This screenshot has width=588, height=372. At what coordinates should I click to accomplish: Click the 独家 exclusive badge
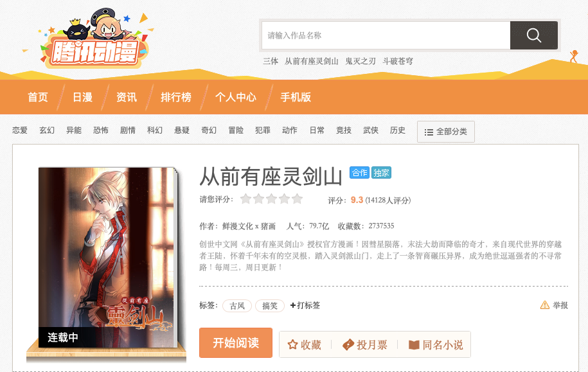coord(381,172)
